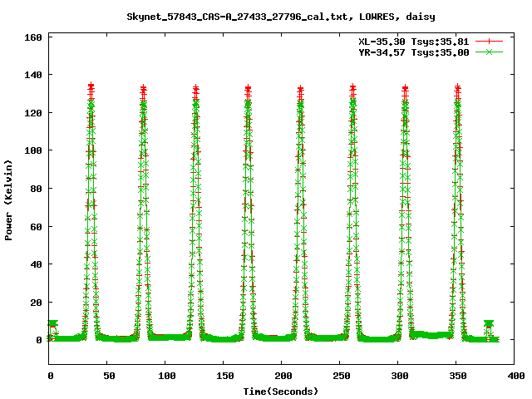
Task: Click the 160 tick label on the y-axis
Action: (32, 37)
